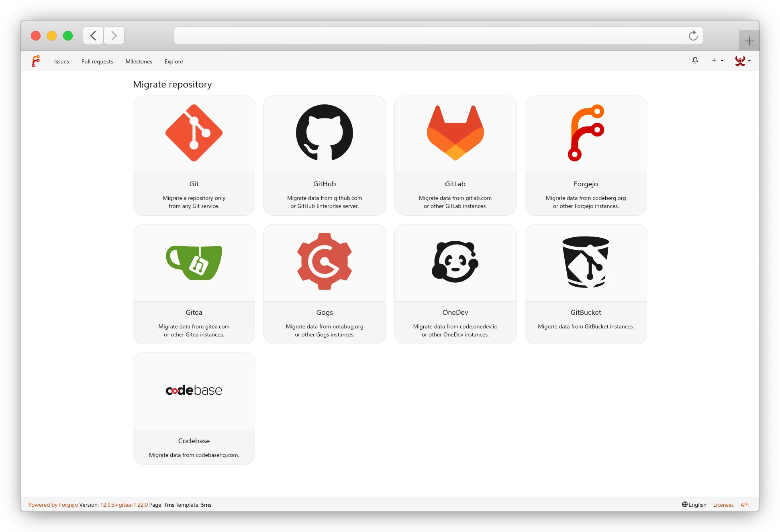
Task: Choose the OneDev panda logo
Action: [455, 262]
